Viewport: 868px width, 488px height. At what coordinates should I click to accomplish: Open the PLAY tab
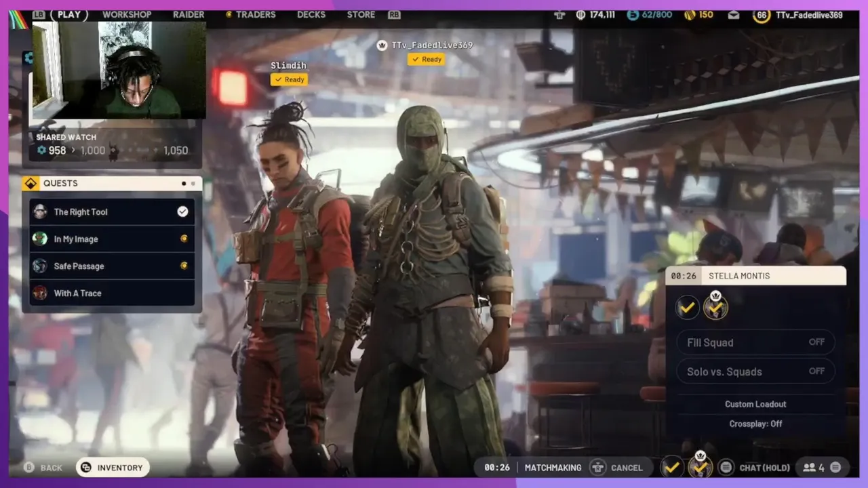[69, 14]
